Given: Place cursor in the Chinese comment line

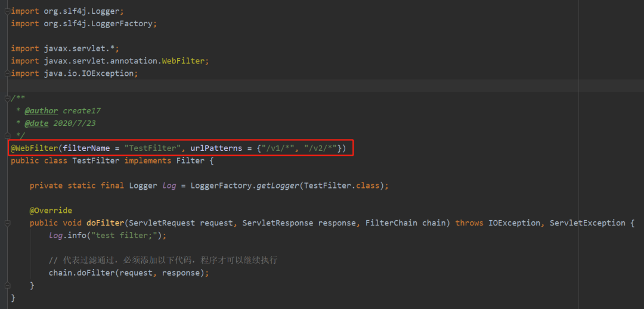Looking at the screenshot, I should click(x=162, y=261).
